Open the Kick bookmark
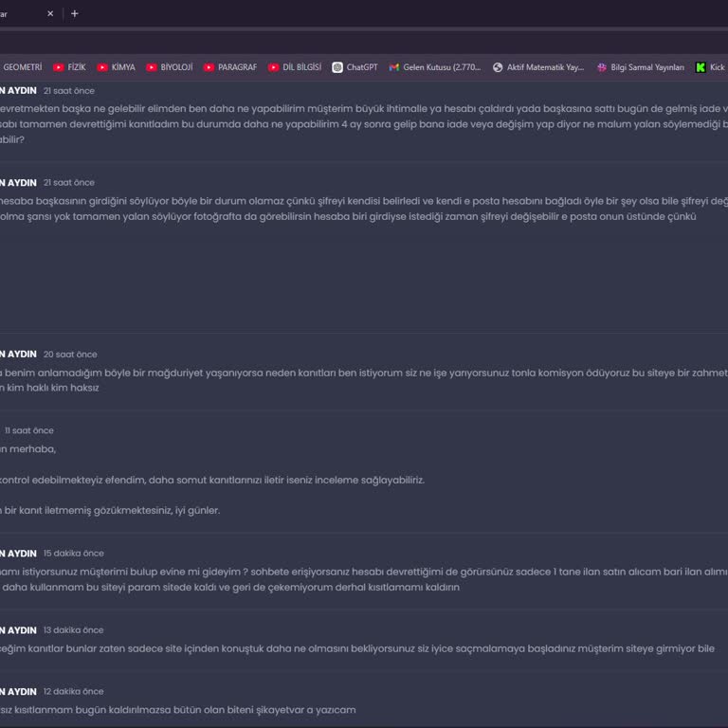Viewport: 728px width, 728px height. pos(710,67)
